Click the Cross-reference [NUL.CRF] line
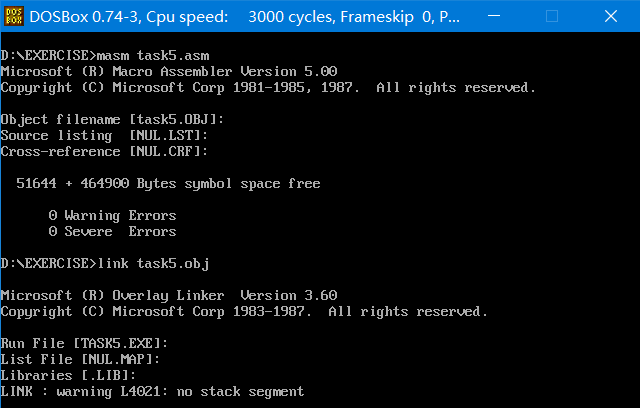The height and width of the screenshot is (408, 640). coord(104,151)
